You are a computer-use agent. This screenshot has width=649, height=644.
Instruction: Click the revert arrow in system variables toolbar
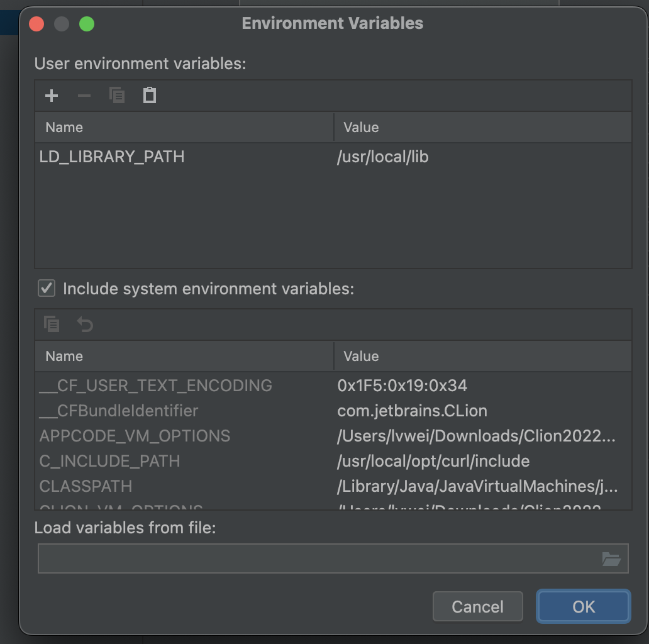click(86, 324)
